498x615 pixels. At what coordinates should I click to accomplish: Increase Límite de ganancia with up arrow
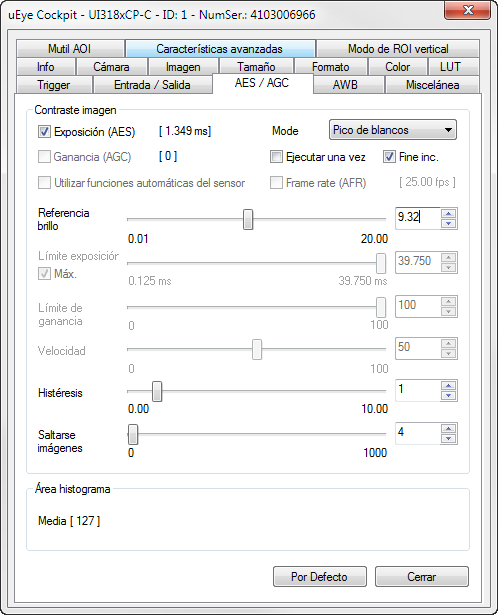(x=449, y=301)
